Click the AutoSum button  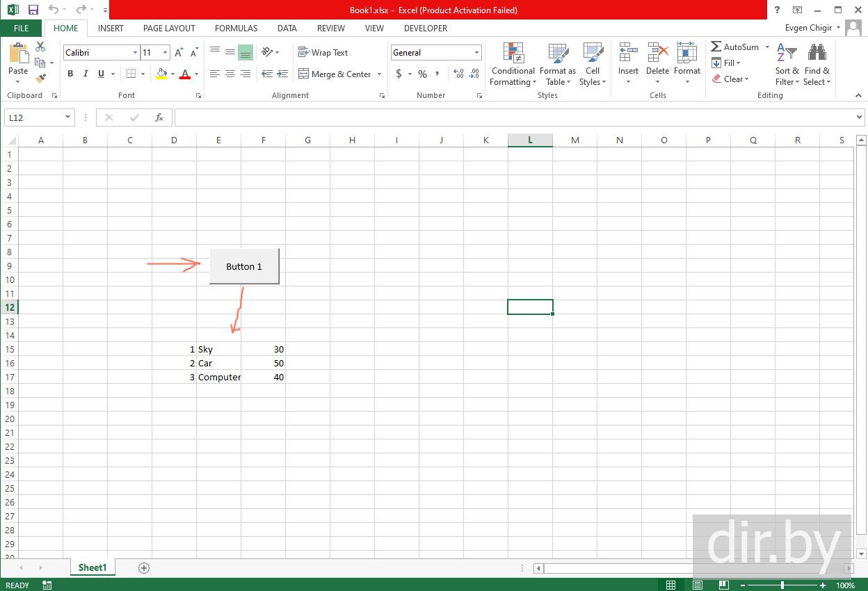coord(735,47)
